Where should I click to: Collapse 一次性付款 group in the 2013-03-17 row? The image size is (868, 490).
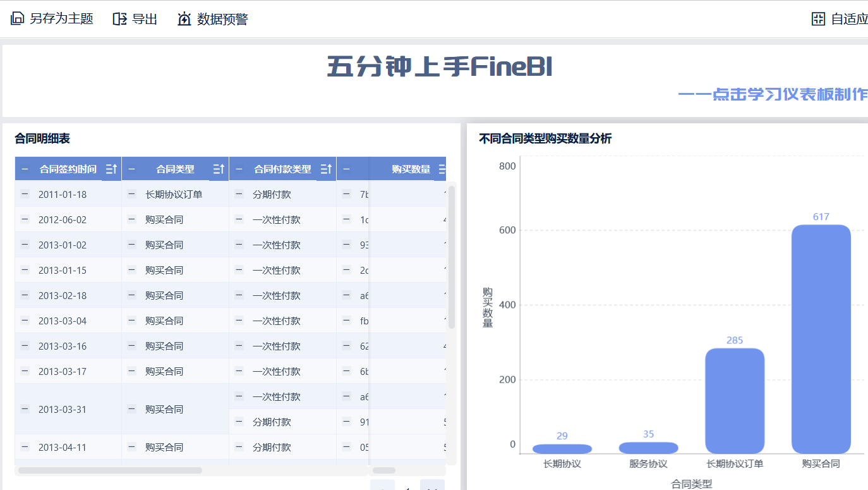pos(239,371)
